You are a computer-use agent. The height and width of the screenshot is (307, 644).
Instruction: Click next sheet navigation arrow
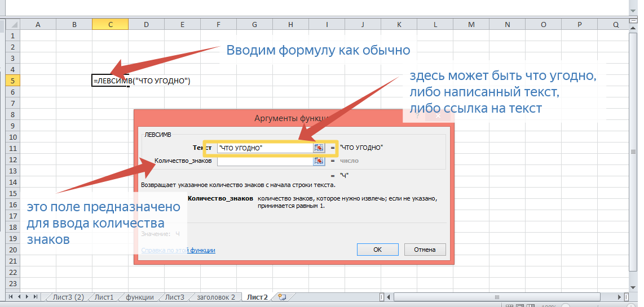pyautogui.click(x=28, y=297)
